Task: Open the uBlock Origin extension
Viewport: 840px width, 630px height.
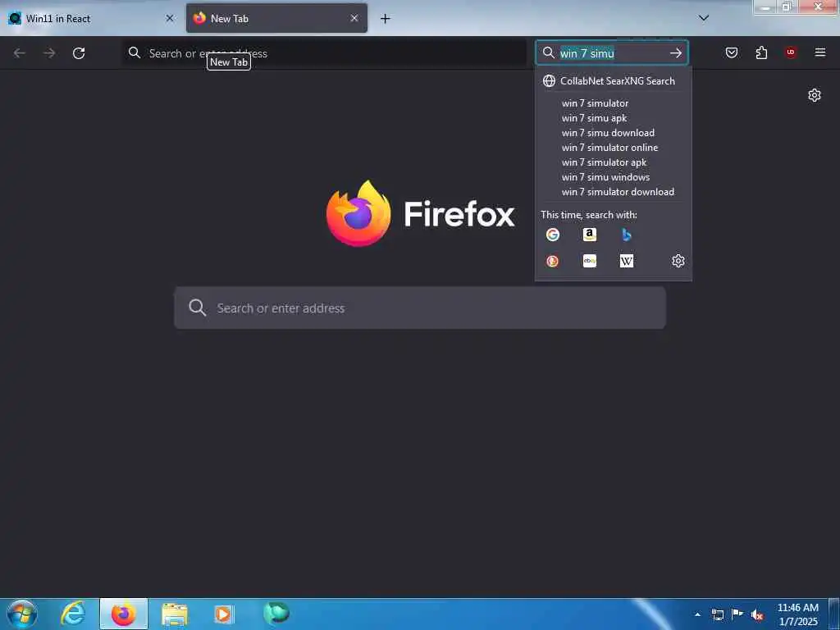Action: coord(791,52)
